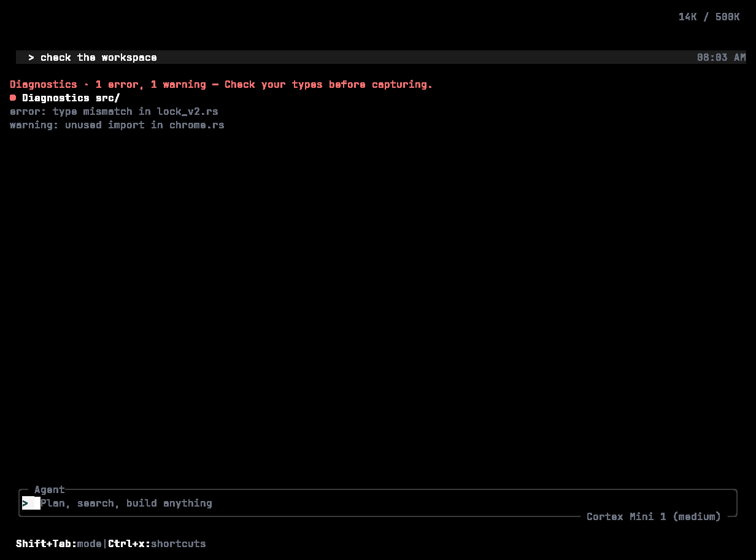This screenshot has width=756, height=560.
Task: Click the input prompt caret symbol
Action: point(25,503)
